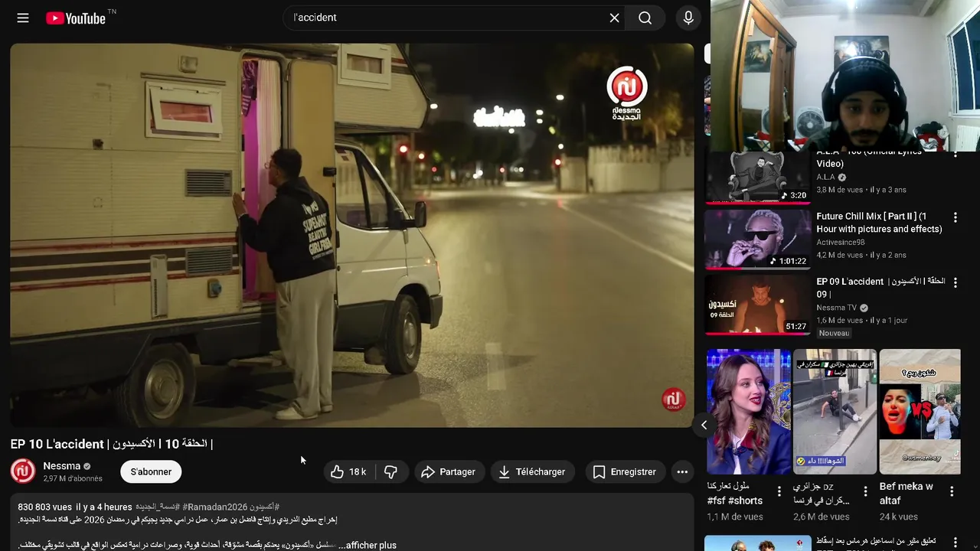Open Future Chill Mix video thumbnail

(757, 239)
